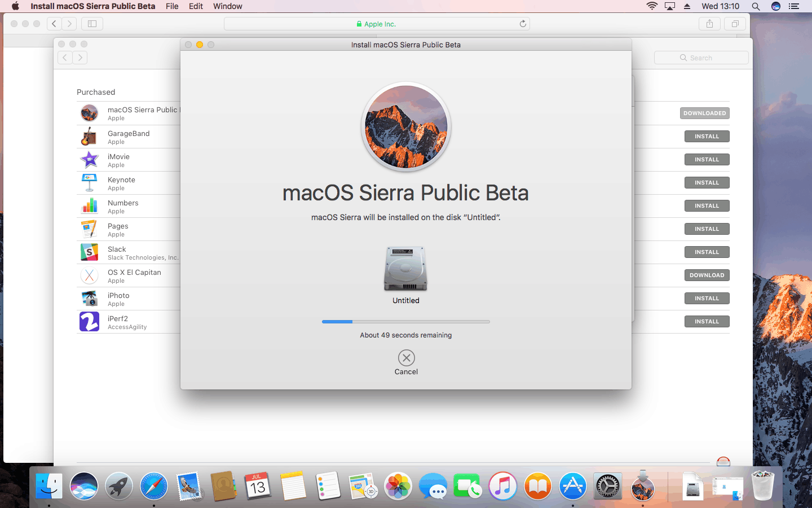The image size is (812, 508).
Task: Open Calendar from the Dock
Action: coord(258,486)
